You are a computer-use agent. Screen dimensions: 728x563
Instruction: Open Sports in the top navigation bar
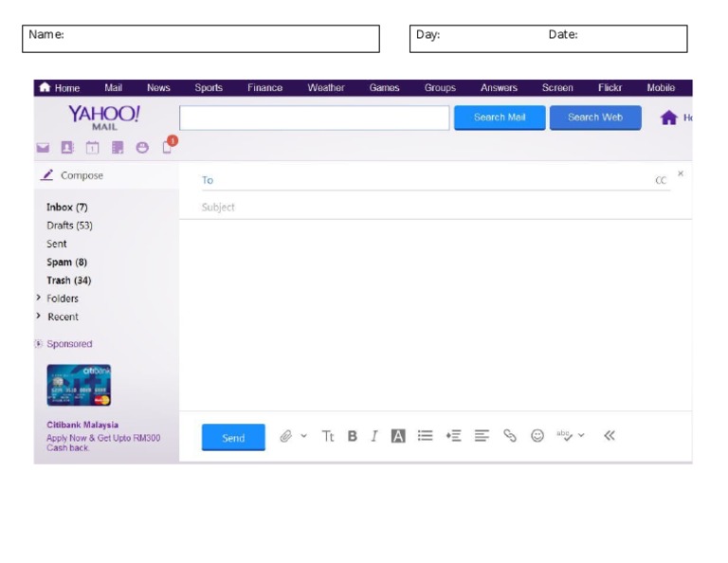[x=209, y=88]
